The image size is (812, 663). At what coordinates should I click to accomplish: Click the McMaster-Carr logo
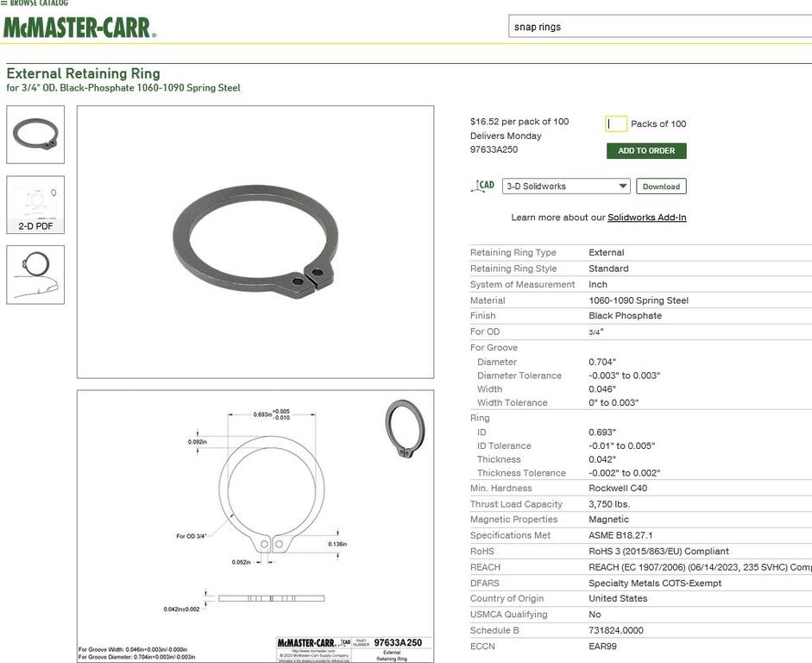point(79,28)
